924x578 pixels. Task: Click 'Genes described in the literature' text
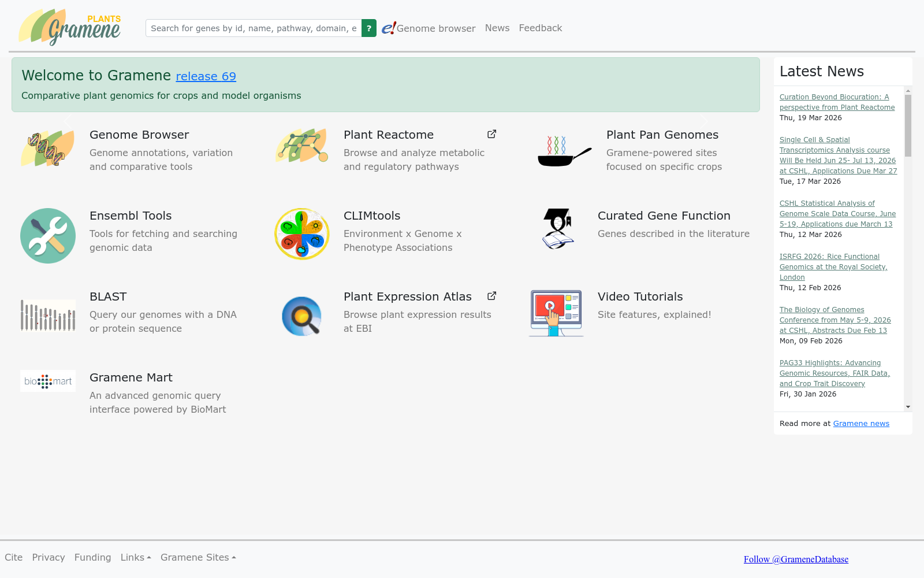673,234
